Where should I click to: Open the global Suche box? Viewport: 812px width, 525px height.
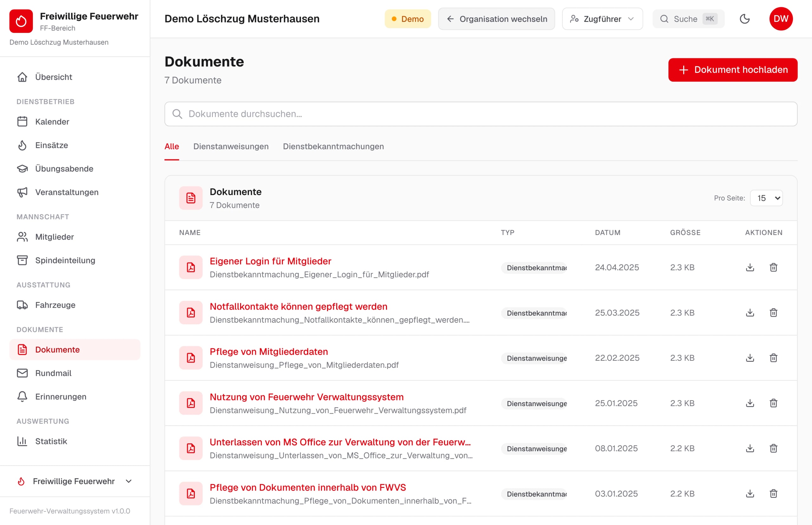(x=688, y=19)
